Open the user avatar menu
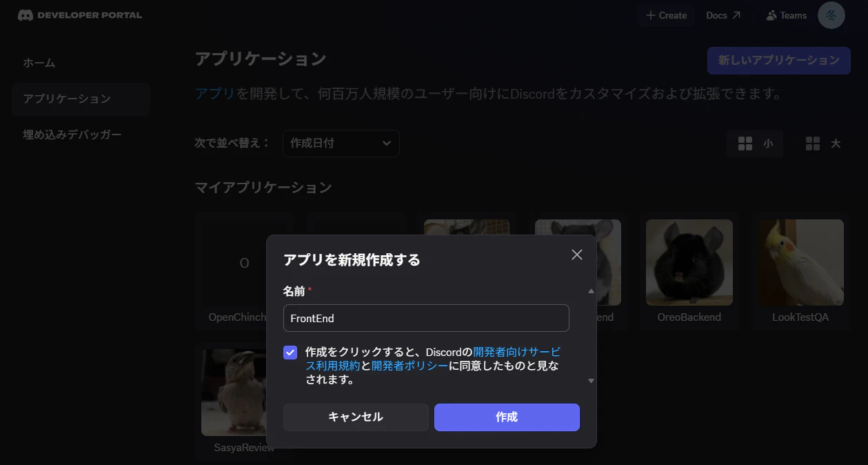 click(831, 15)
